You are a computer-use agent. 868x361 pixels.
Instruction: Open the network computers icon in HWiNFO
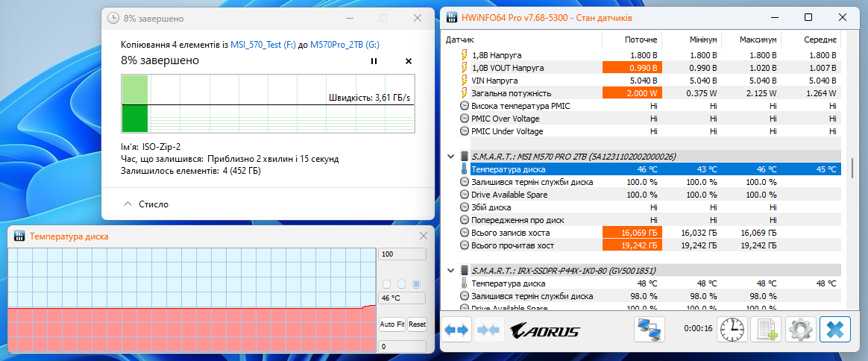649,330
